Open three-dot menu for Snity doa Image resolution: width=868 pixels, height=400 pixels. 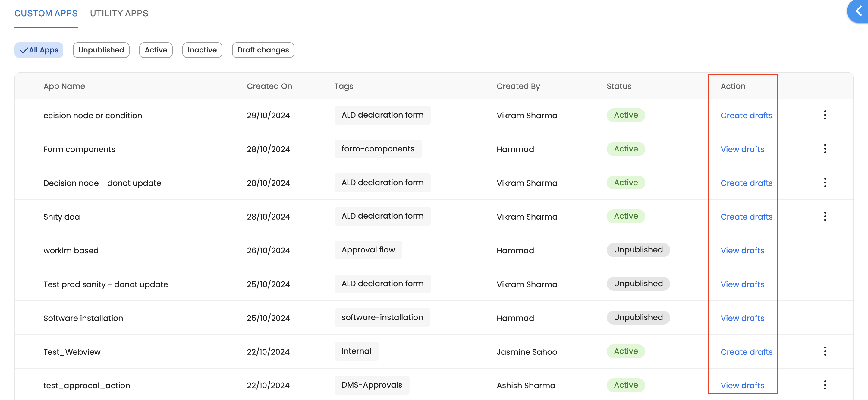[x=825, y=216]
